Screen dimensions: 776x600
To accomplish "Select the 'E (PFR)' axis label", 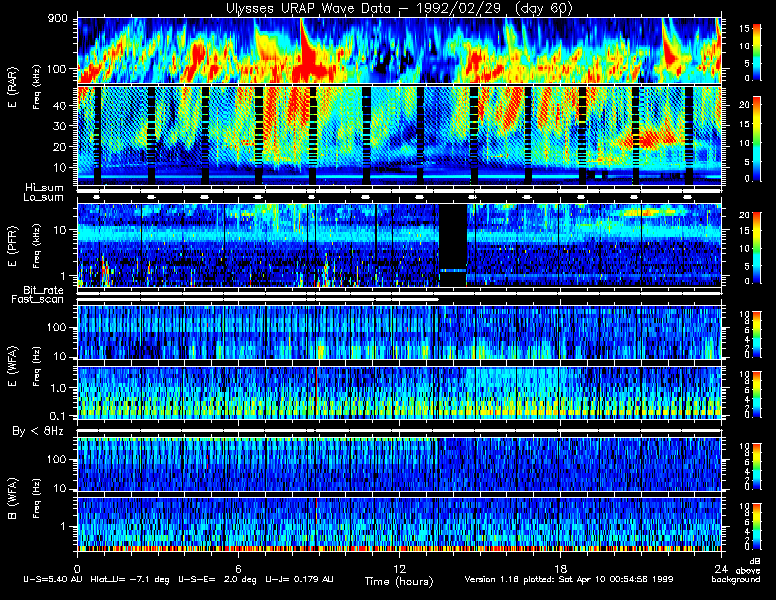I will click(12, 246).
